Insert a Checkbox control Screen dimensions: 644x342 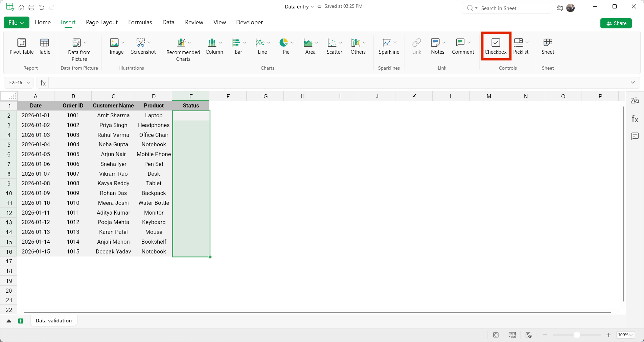(496, 46)
